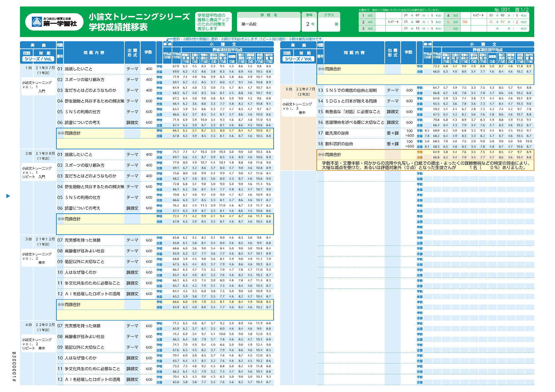Select the explanatory note 要約・小問付きの問題の

(248, 39)
